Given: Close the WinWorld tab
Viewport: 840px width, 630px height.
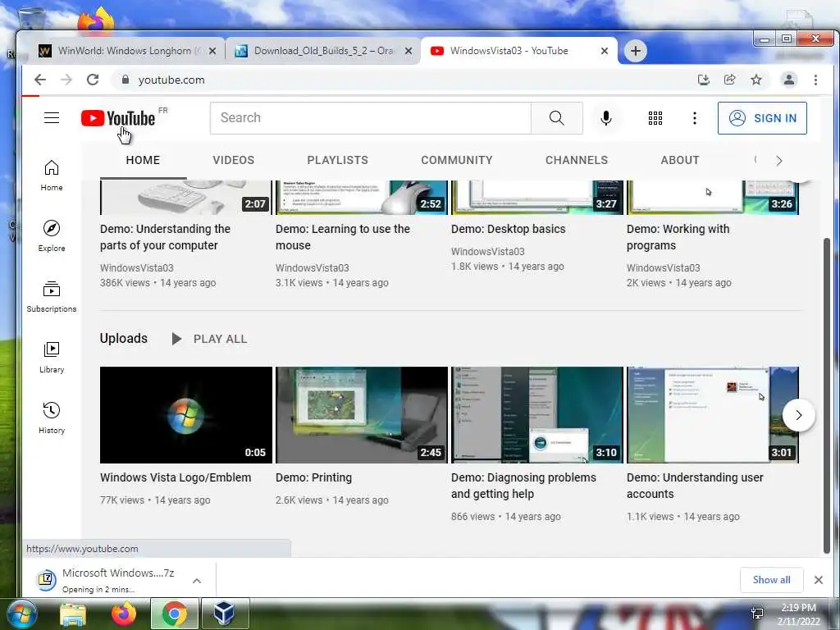Looking at the screenshot, I should [x=212, y=51].
